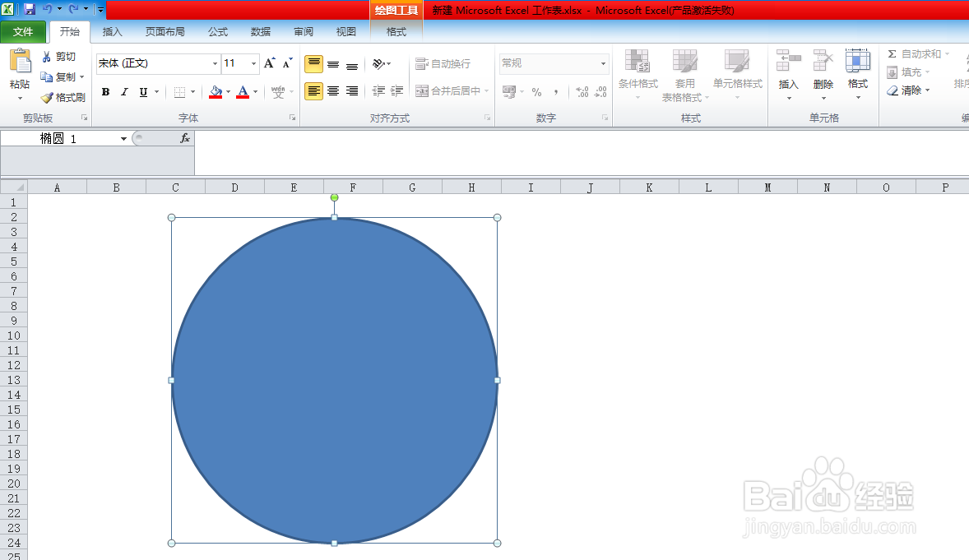Increase font size with large A icon

pos(269,63)
